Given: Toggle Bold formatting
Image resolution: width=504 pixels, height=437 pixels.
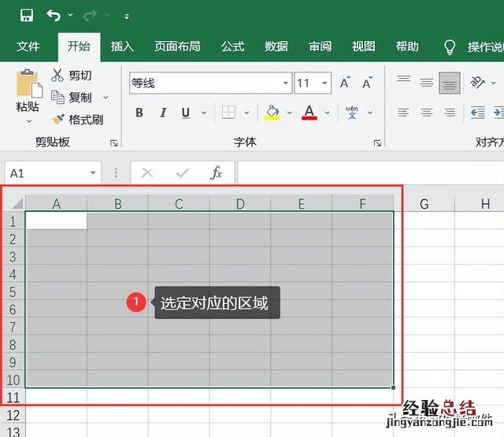Looking at the screenshot, I should pyautogui.click(x=139, y=113).
